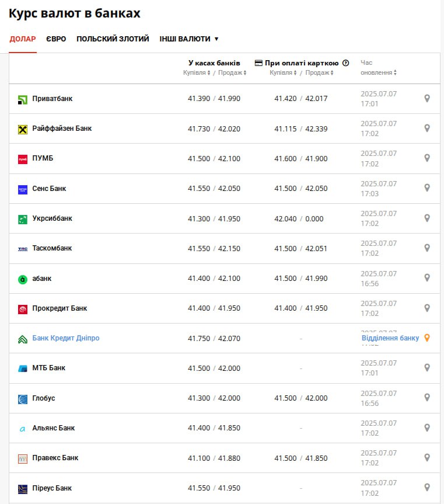This screenshot has width=444, height=504.
Task: Sort by cash desk Продаж rate
Action: tap(232, 72)
